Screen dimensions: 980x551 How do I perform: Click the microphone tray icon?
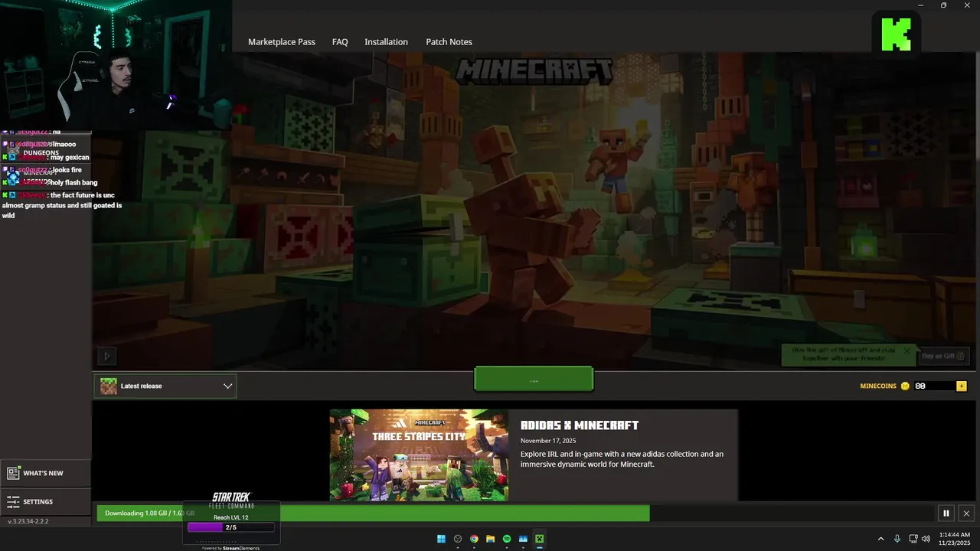point(897,539)
